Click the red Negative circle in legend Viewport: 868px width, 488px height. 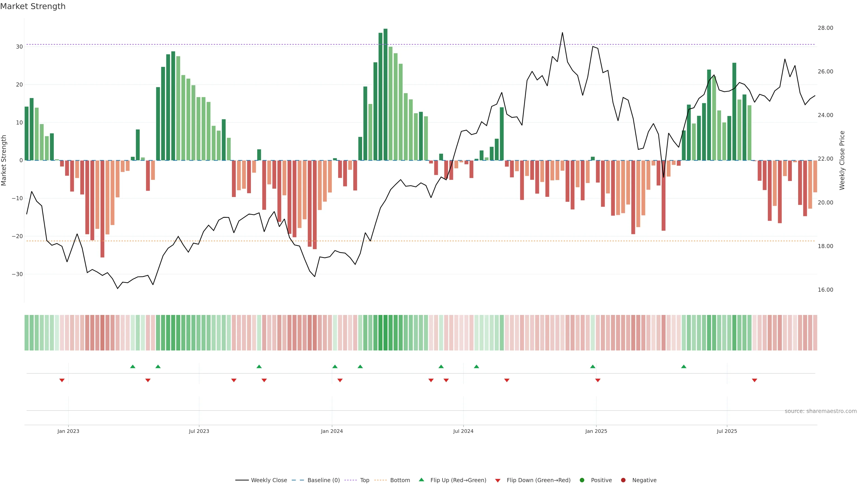pos(623,480)
